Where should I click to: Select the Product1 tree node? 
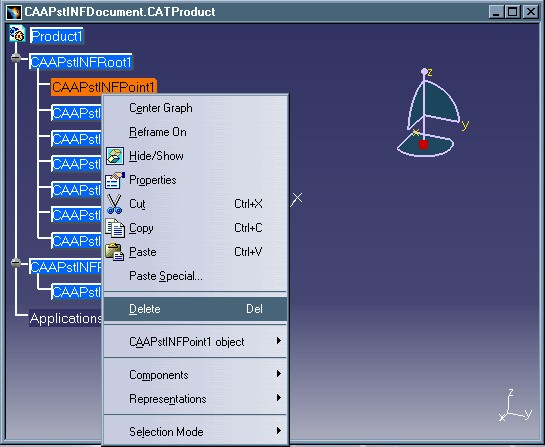[57, 36]
